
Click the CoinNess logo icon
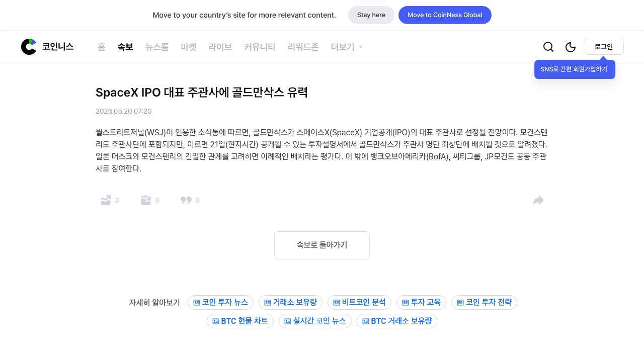pos(29,47)
